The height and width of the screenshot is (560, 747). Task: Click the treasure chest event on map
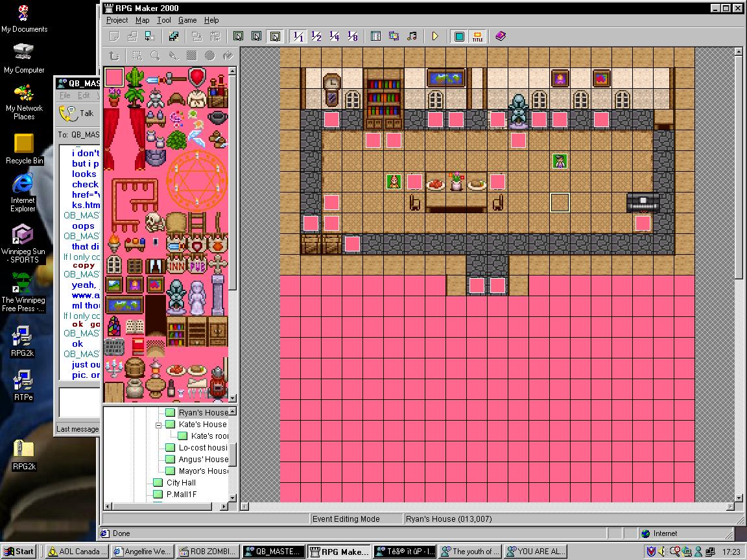(643, 202)
